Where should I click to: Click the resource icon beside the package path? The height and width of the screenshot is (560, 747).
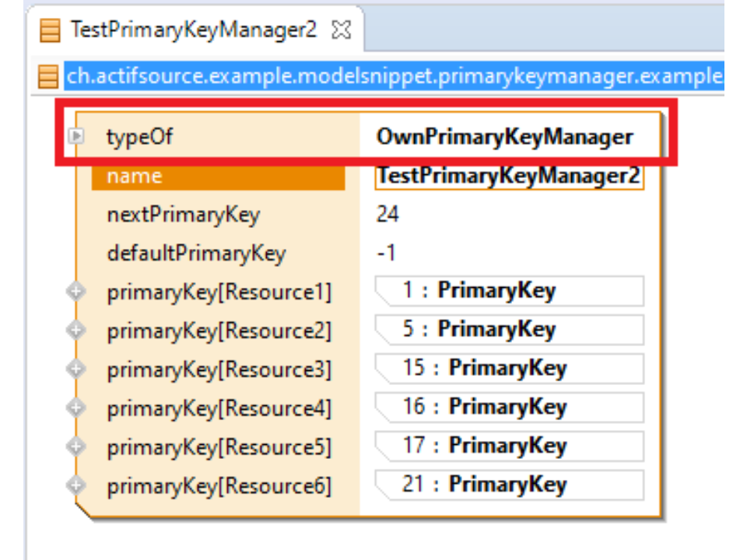(48, 77)
